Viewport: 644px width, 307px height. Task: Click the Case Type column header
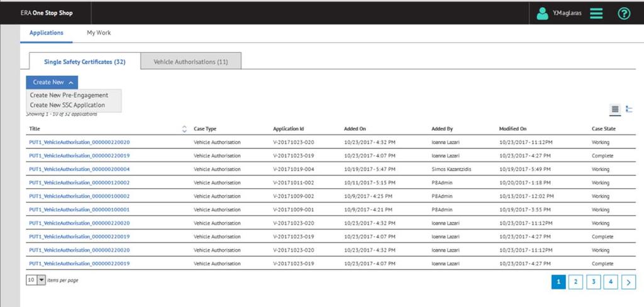coord(205,129)
